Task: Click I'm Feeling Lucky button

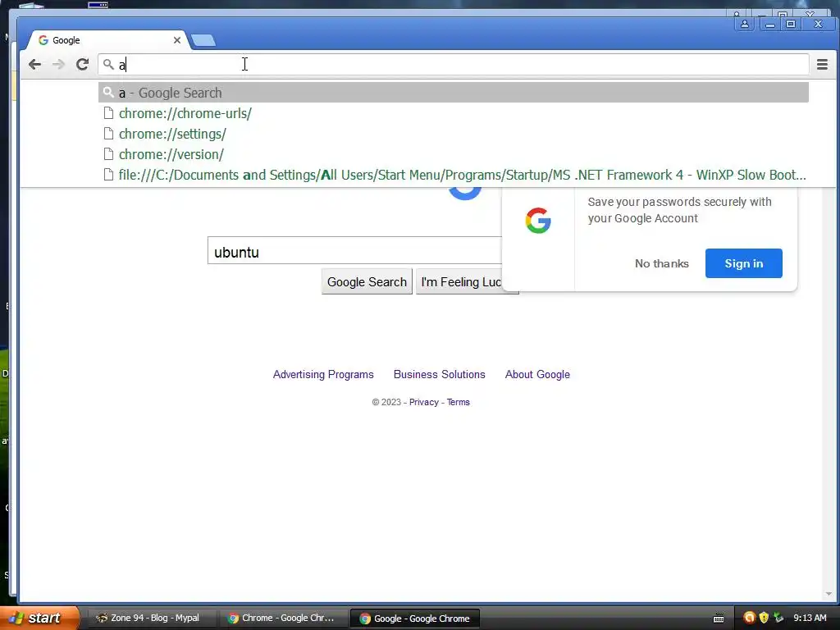Action: coord(461,282)
